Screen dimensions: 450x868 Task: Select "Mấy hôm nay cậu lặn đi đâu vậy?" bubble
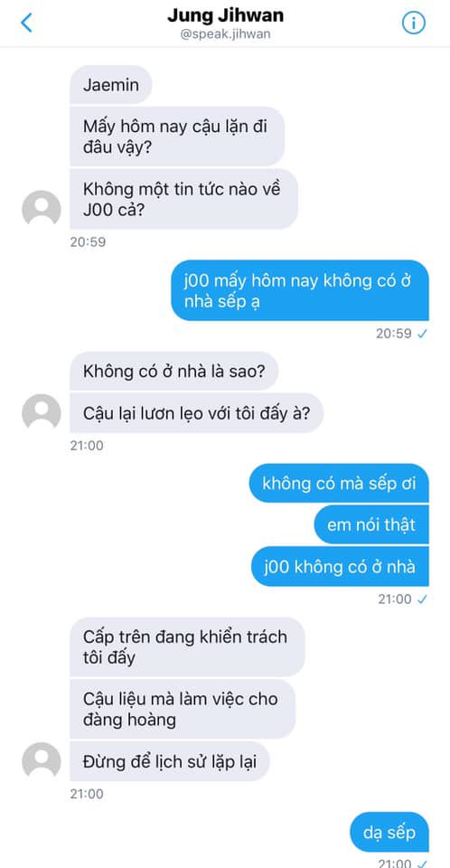pyautogui.click(x=177, y=137)
